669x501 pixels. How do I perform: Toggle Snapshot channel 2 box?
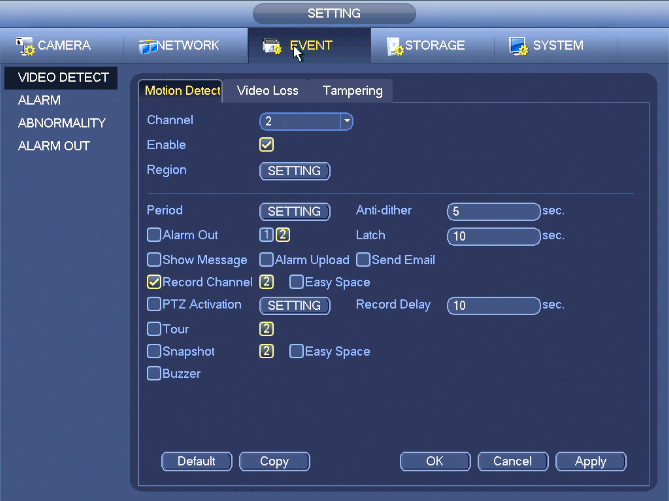266,351
